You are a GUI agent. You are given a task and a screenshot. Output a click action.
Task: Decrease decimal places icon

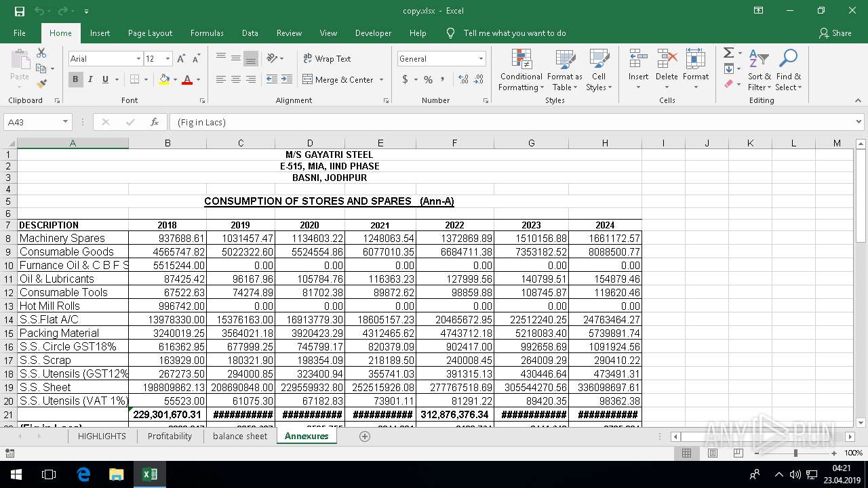pos(479,79)
